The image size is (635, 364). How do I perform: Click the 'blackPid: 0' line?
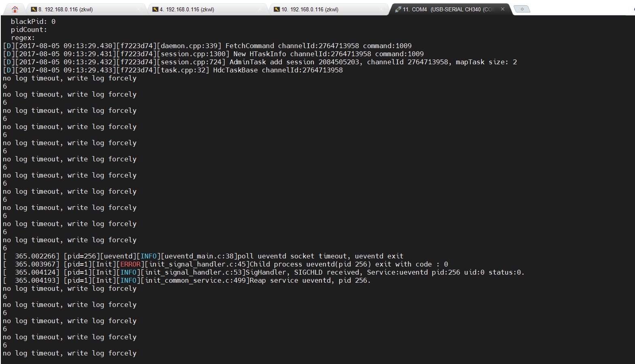pos(33,21)
